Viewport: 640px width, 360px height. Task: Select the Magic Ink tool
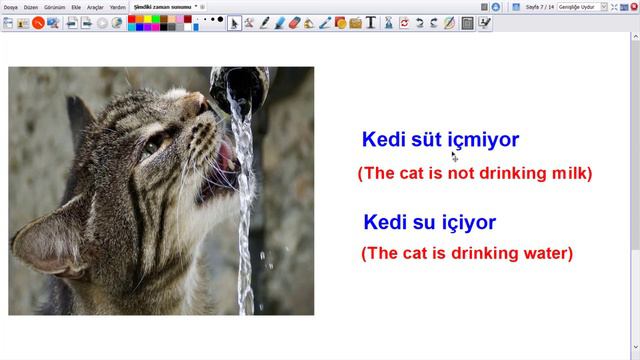[x=325, y=23]
